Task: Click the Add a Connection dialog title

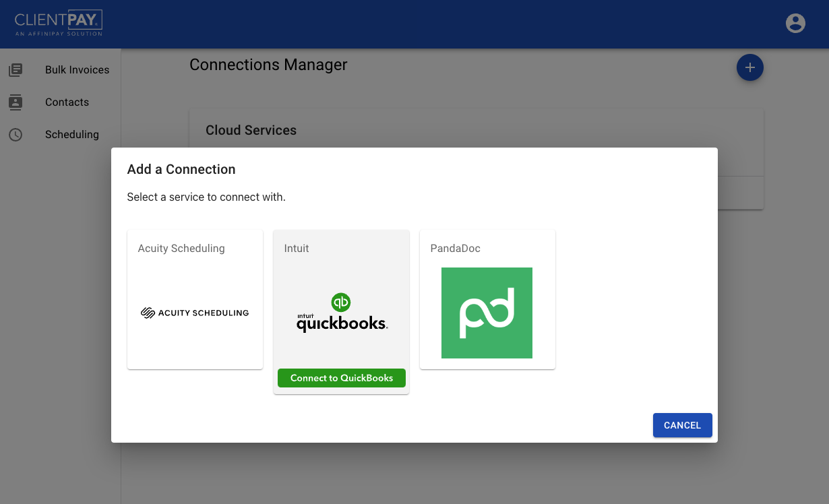Action: [181, 169]
